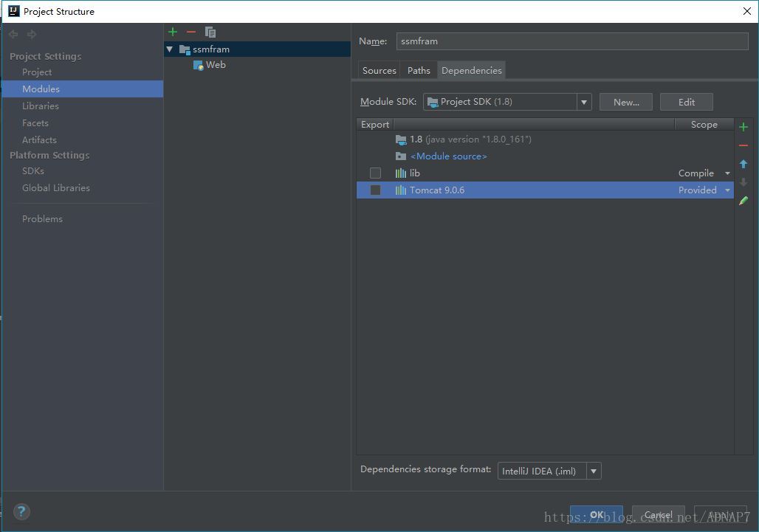Click the Export column header
759x532 pixels.
coord(375,125)
